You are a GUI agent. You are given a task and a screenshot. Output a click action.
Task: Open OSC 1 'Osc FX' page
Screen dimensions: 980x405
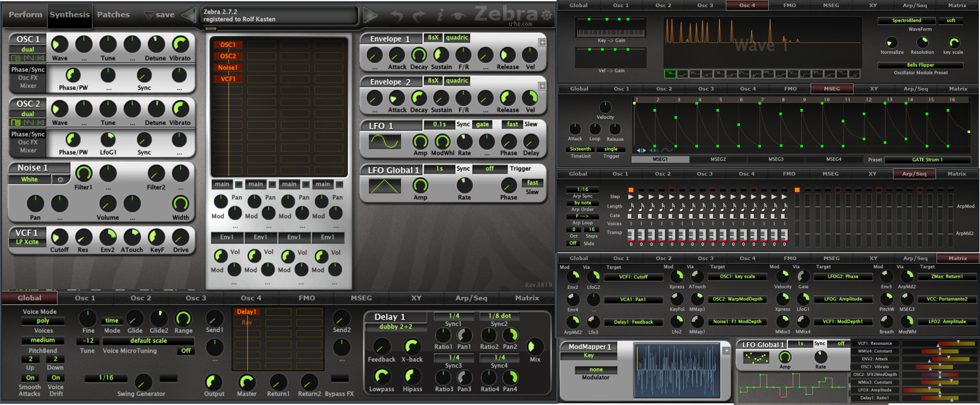pos(27,78)
